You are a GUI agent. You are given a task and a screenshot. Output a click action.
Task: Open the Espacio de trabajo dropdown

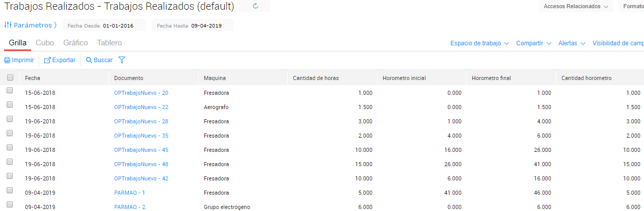click(479, 43)
